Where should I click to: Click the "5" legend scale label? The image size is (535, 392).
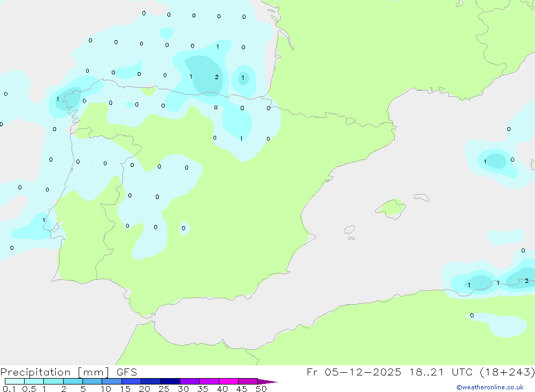[x=83, y=389]
